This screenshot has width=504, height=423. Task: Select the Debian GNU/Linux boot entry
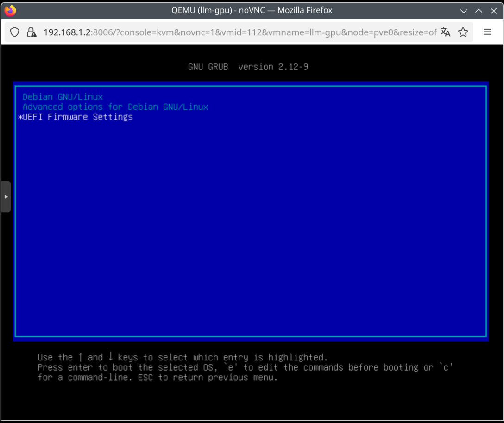coord(63,97)
